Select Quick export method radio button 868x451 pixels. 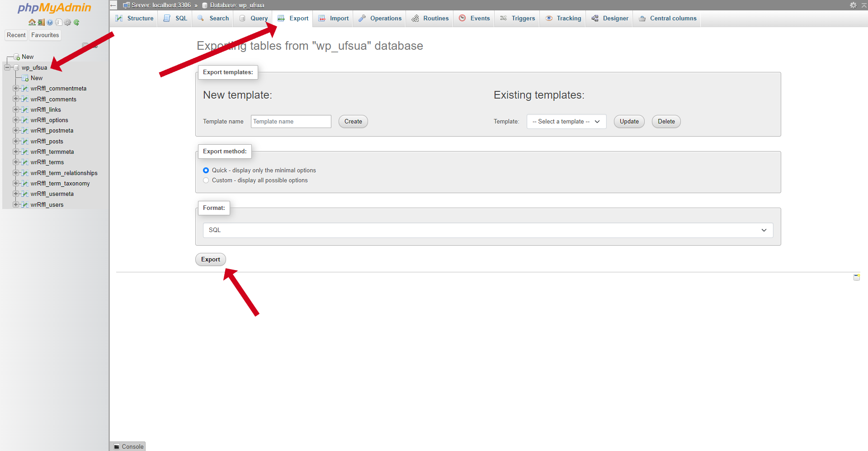(206, 171)
